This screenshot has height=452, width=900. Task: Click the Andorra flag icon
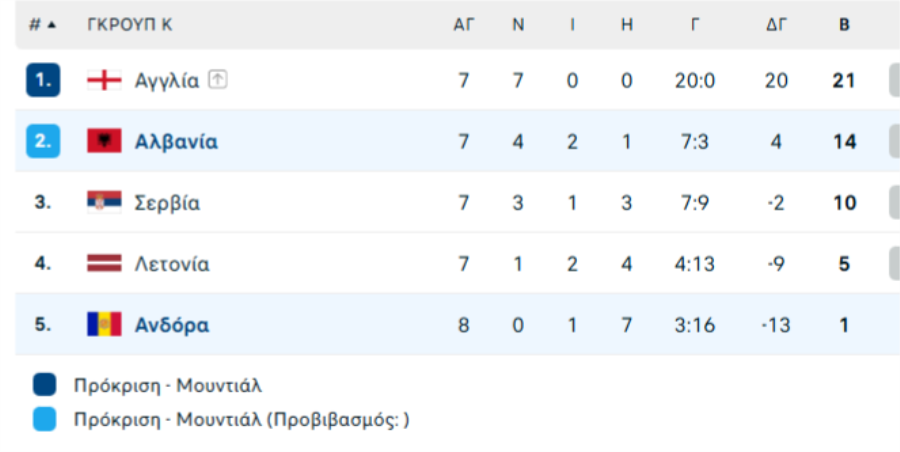tap(104, 324)
